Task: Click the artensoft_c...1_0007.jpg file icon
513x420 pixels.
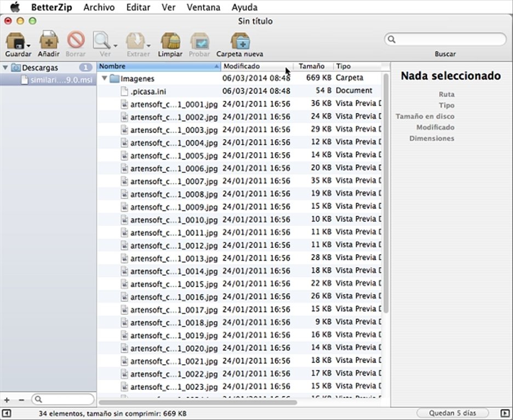Action: pos(124,181)
